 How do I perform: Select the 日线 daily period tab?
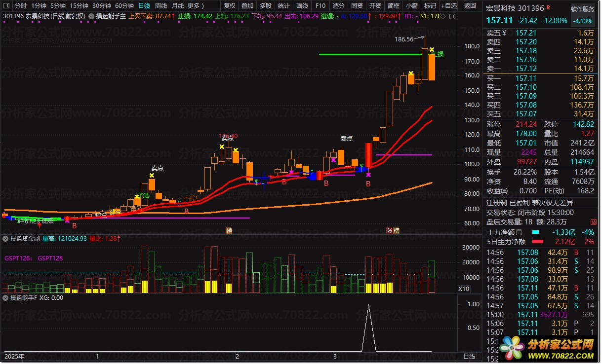[x=144, y=6]
